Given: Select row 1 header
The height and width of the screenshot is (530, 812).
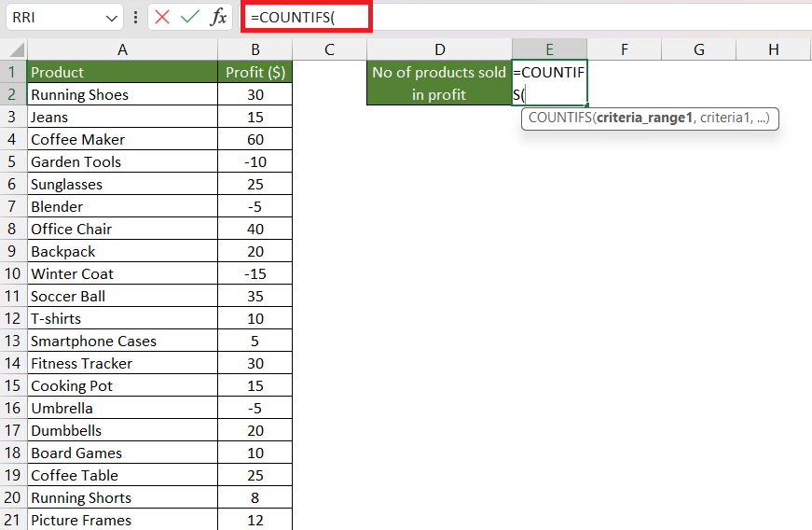Looking at the screenshot, I should tap(13, 72).
